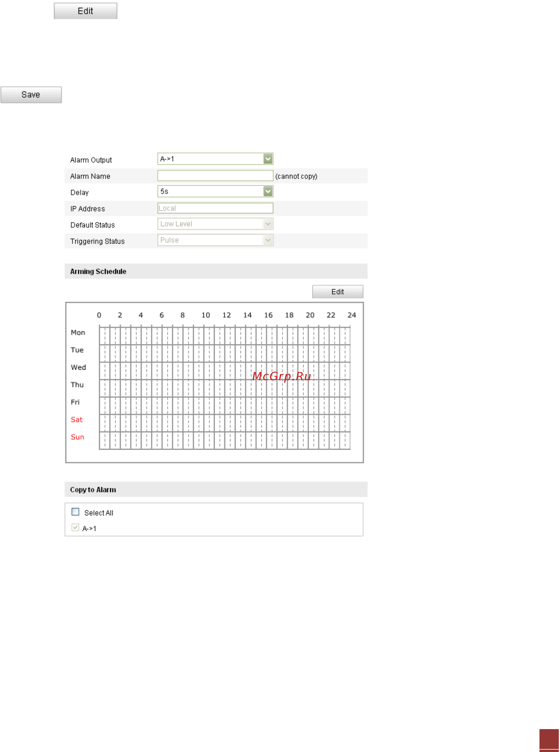Click the hour 12 label on schedule

(226, 315)
